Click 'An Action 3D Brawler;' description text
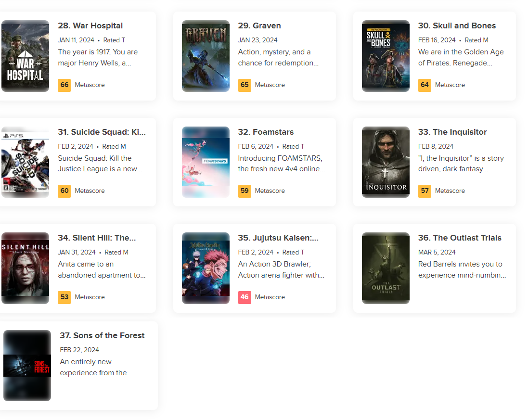 tap(274, 264)
